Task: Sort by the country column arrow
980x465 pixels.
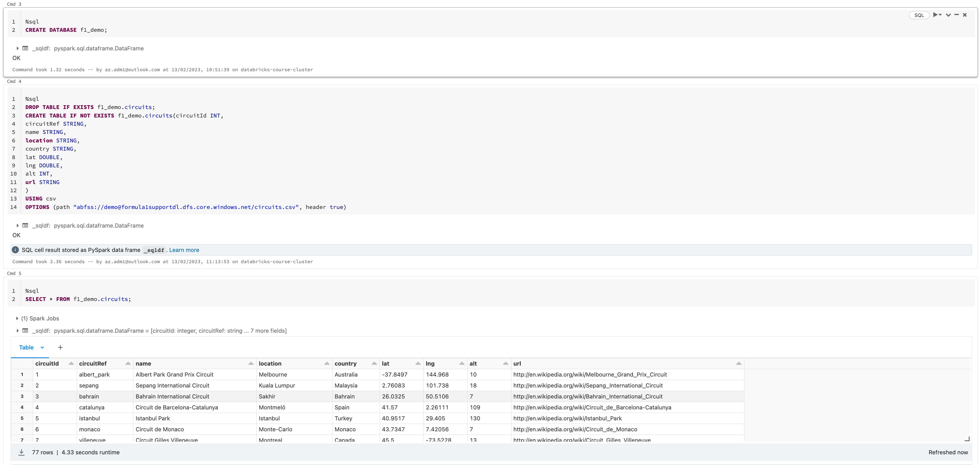Action: tap(374, 363)
